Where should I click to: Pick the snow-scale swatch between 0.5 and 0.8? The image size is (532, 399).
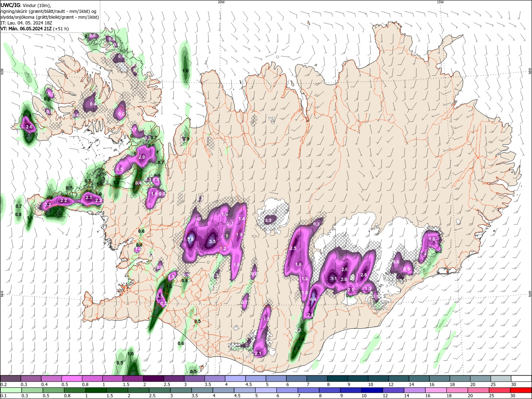coord(71,379)
